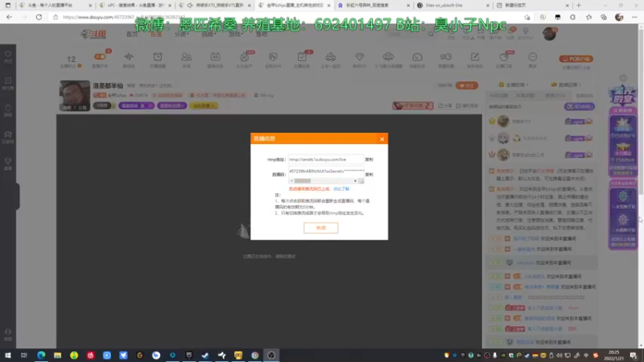The image size is (644, 362).
Task: Switch to the 贵宾(555) tab
Action: click(x=555, y=95)
